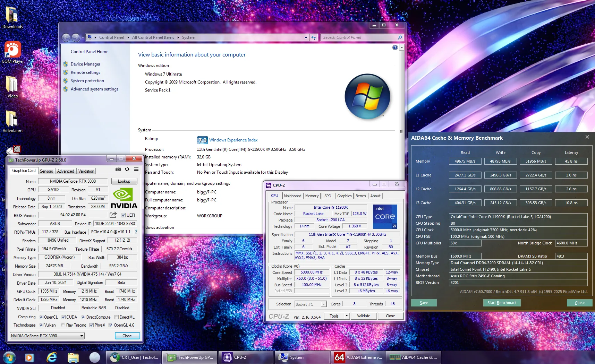Click Lookup button in GPU-Z

click(124, 181)
